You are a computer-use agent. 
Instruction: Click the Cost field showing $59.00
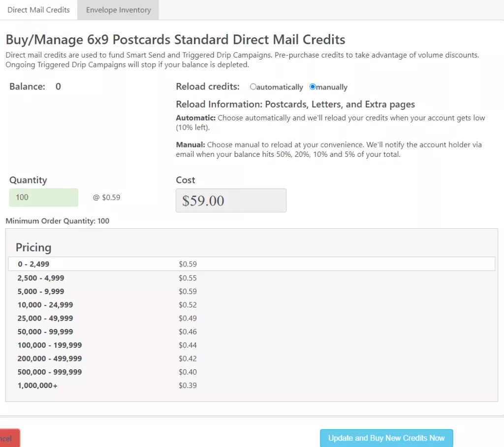click(x=231, y=200)
